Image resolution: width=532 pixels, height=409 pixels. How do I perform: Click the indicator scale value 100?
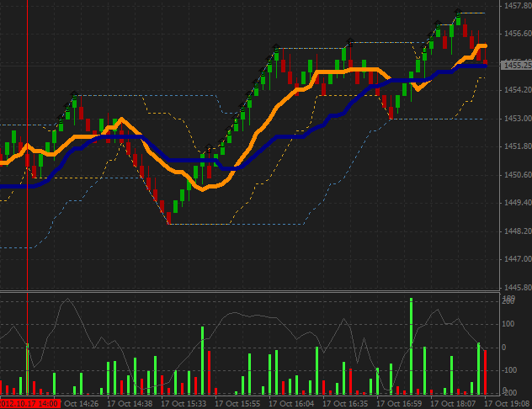pos(508,324)
